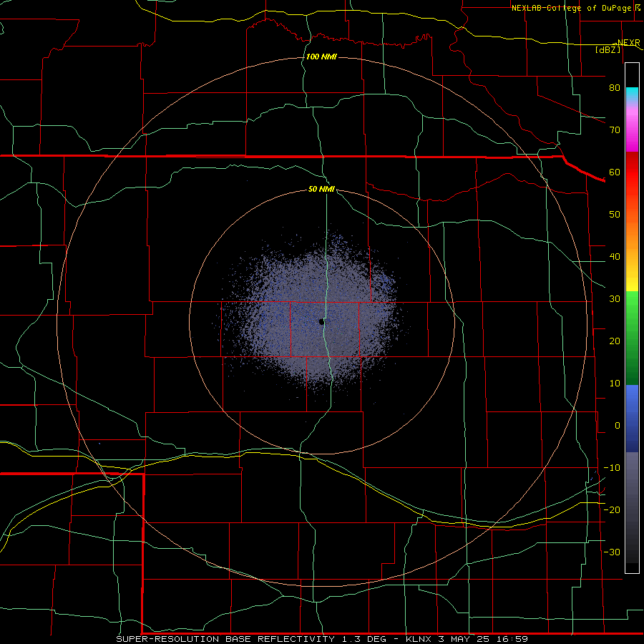Click the '3 MAY 25 16:59' timestamp
The width and height of the screenshot is (644, 644).
[483, 639]
